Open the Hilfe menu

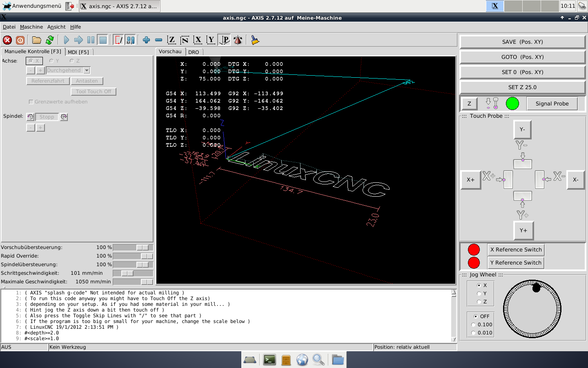[76, 27]
